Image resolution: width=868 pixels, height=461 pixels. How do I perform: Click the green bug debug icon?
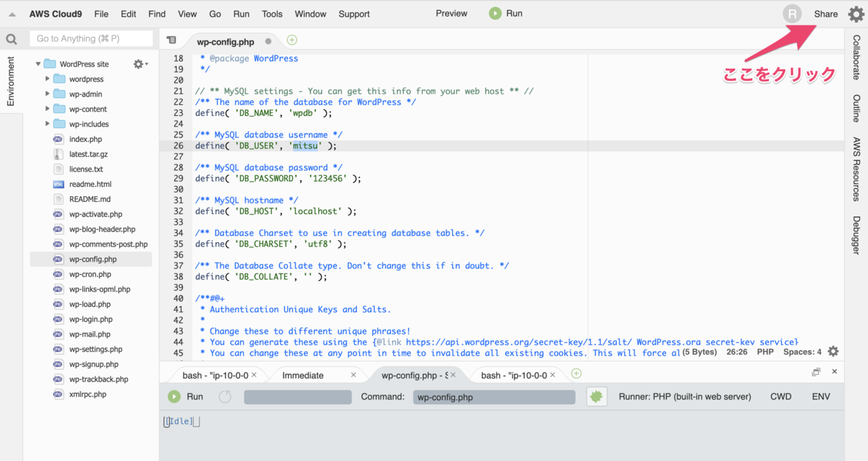[x=596, y=397]
